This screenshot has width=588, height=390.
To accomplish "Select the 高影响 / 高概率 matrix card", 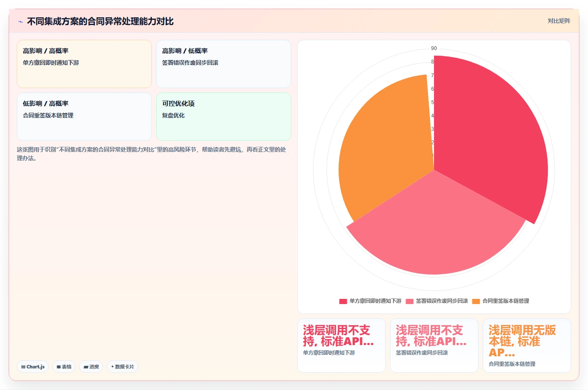I will pos(84,64).
